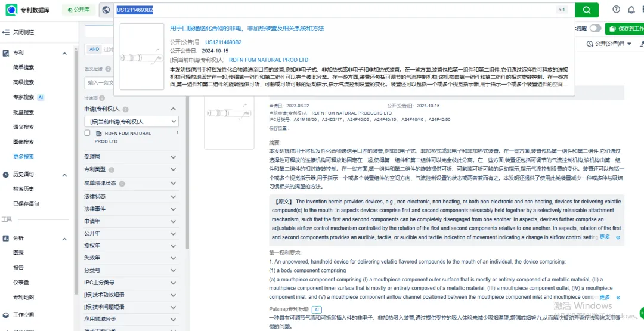Screen dimensions: 644x331
Task: Check the RDFN FUM NATURAL PROD LTD checkbox
Action: (88, 134)
